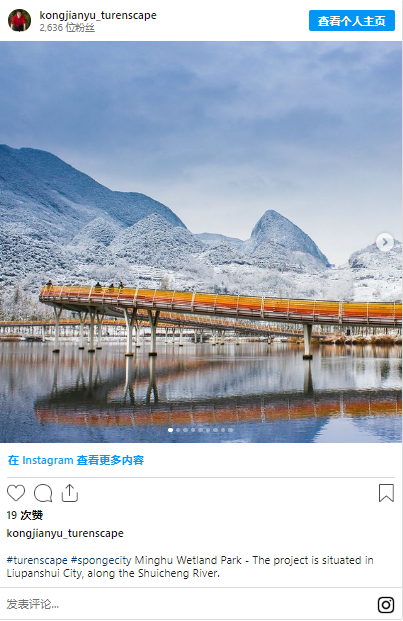The image size is (403, 621).
Task: Open the kongjianyu_turenscape username in the header
Action: pyautogui.click(x=98, y=15)
